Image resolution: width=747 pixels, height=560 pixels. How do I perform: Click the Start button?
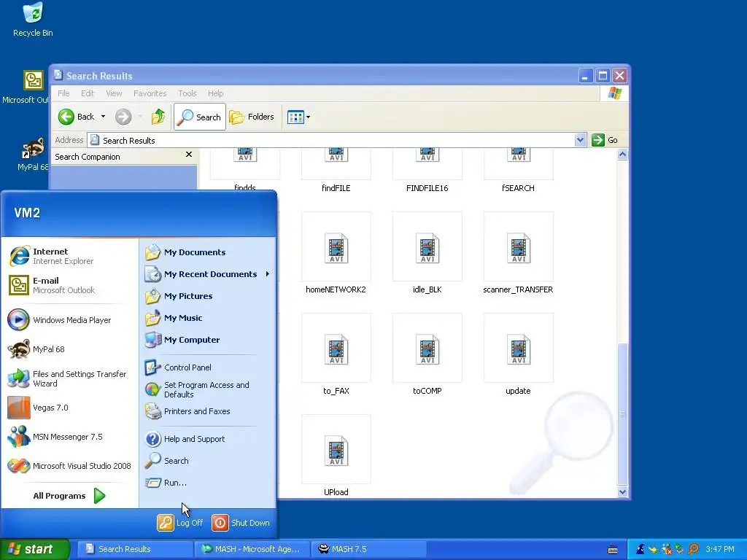pyautogui.click(x=35, y=549)
